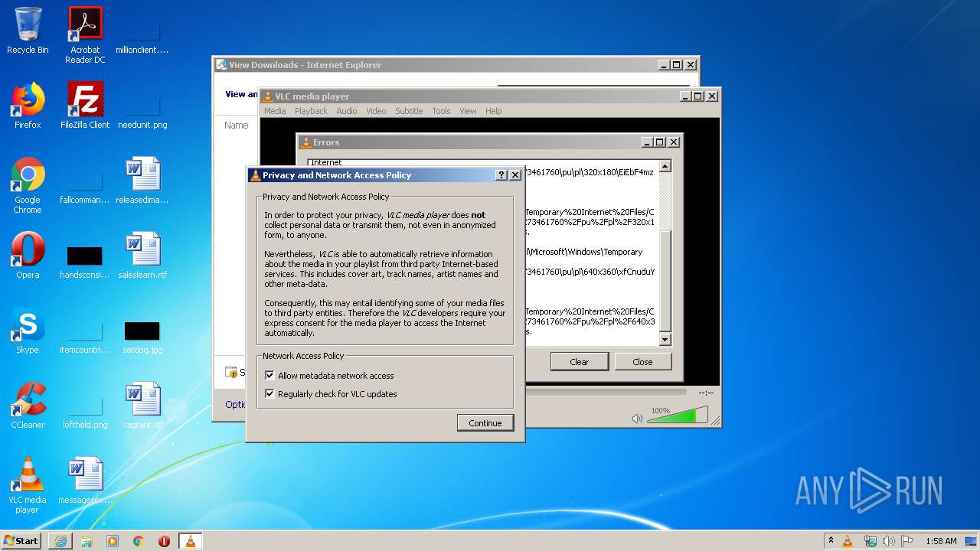Select the leftheld.png file icon
Viewport: 980px width, 551px height.
(x=85, y=410)
